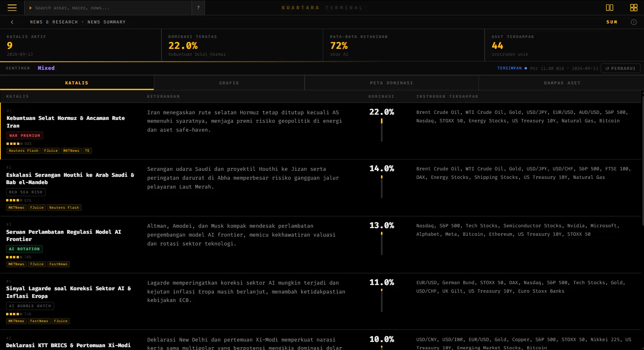
Task: Click the dominance bar under 14.0%
Action: click(x=381, y=186)
